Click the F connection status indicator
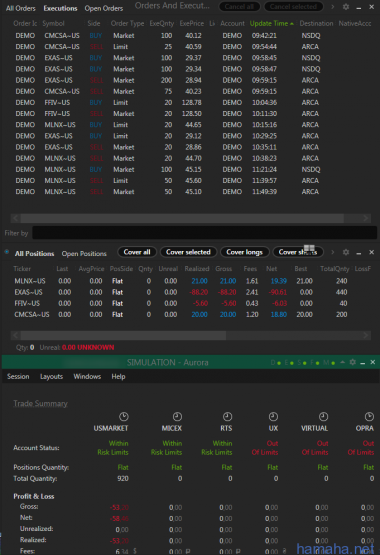 (315, 363)
